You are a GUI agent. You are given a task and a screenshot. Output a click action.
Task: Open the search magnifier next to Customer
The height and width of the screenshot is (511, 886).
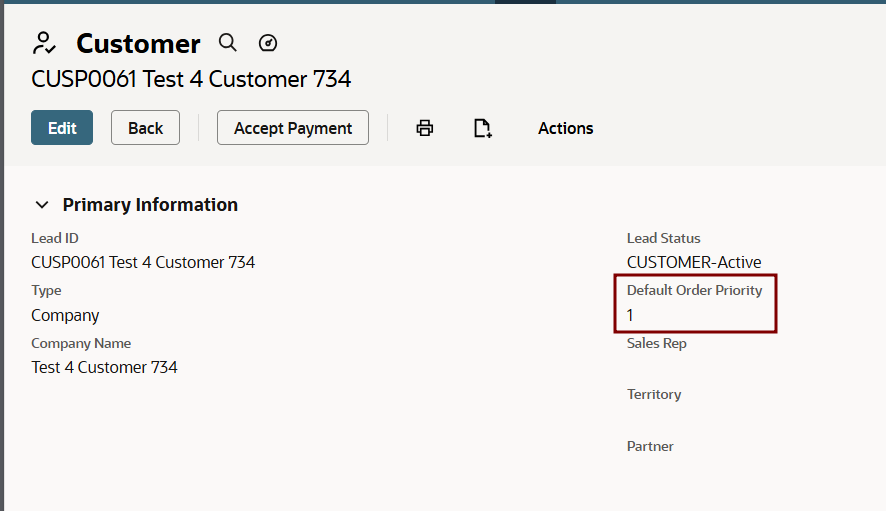tap(228, 43)
